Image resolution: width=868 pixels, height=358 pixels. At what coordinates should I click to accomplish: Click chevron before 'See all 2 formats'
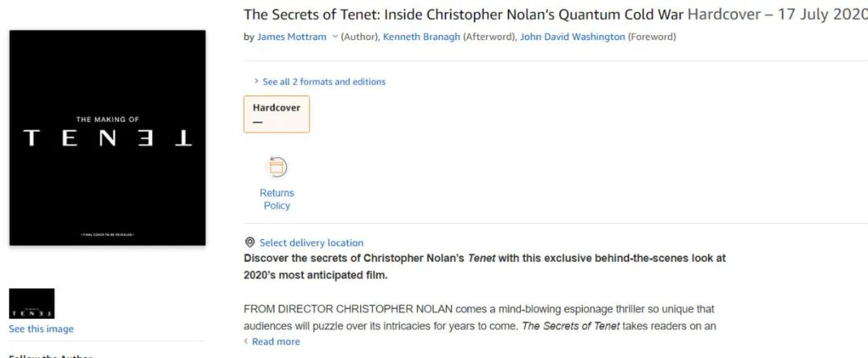click(256, 81)
